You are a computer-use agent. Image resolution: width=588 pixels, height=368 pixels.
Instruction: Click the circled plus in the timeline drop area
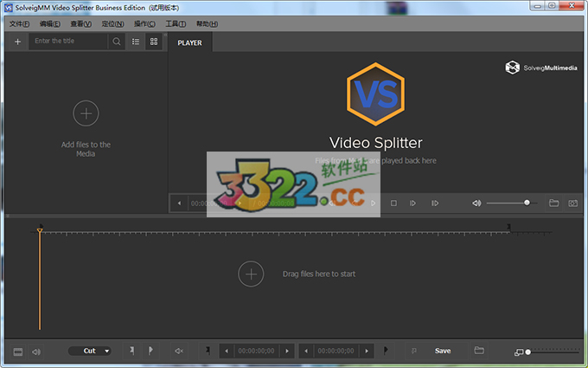pos(250,274)
